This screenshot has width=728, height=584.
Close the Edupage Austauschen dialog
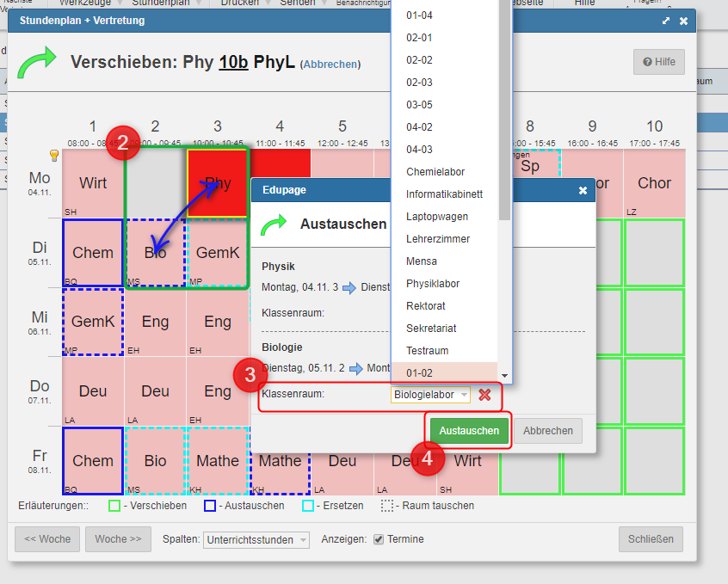coord(583,190)
